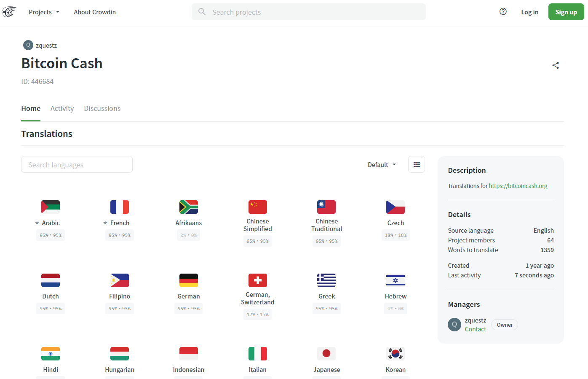The image size is (588, 379).
Task: Click the Hungarian language name
Action: [120, 370]
